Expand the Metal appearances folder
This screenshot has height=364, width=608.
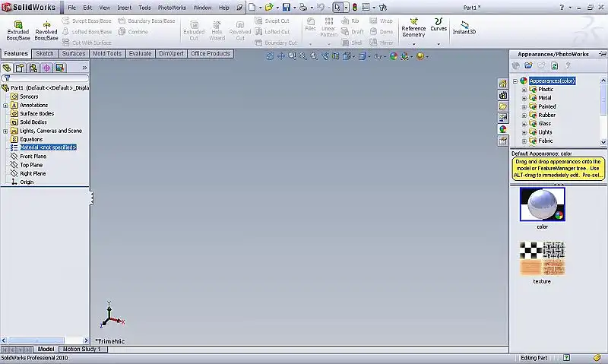tap(524, 98)
